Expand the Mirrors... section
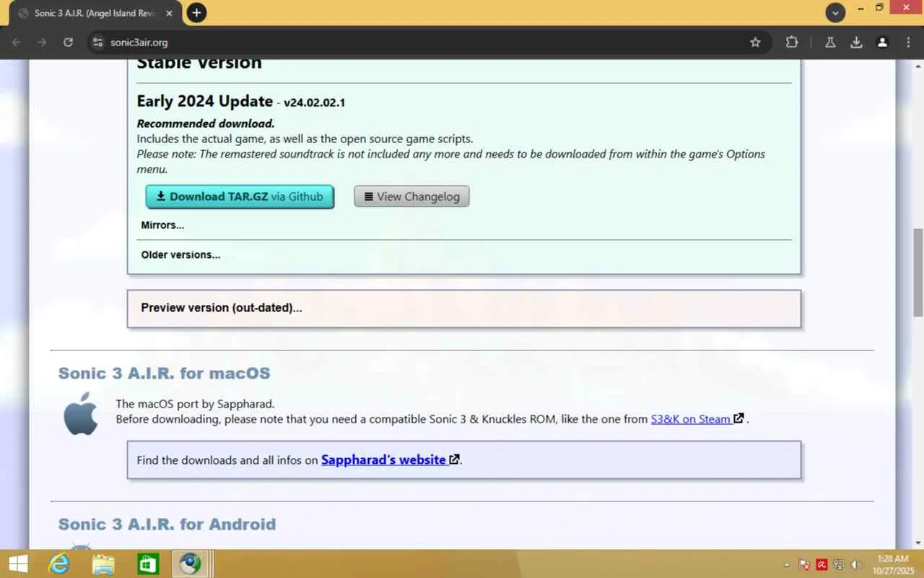Viewport: 924px width, 578px height. pos(162,225)
